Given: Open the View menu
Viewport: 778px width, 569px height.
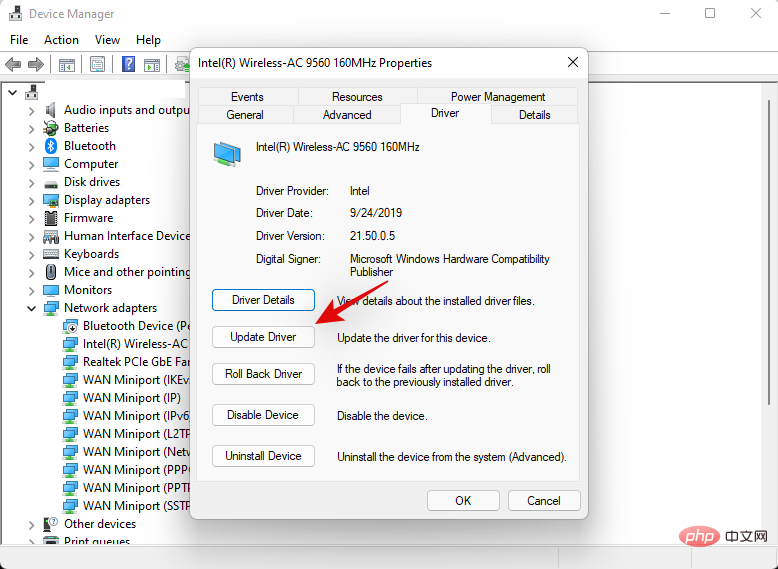Looking at the screenshot, I should click(107, 40).
